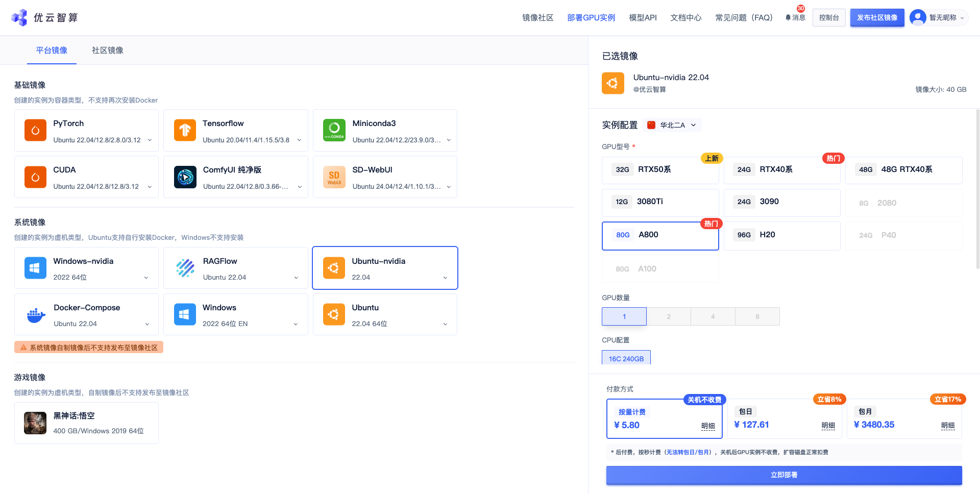
Task: Click the ComfyUI 纯净版 icon
Action: 185,177
